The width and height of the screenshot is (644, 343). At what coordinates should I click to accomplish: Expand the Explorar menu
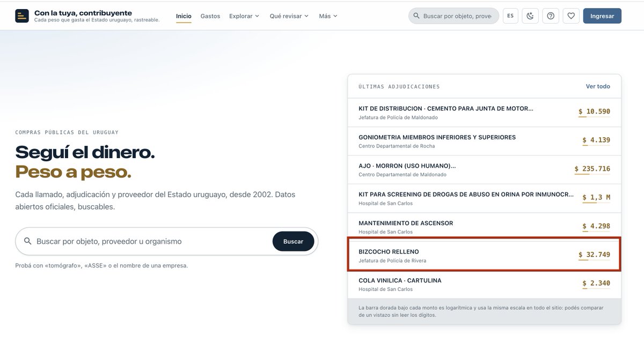coord(244,16)
